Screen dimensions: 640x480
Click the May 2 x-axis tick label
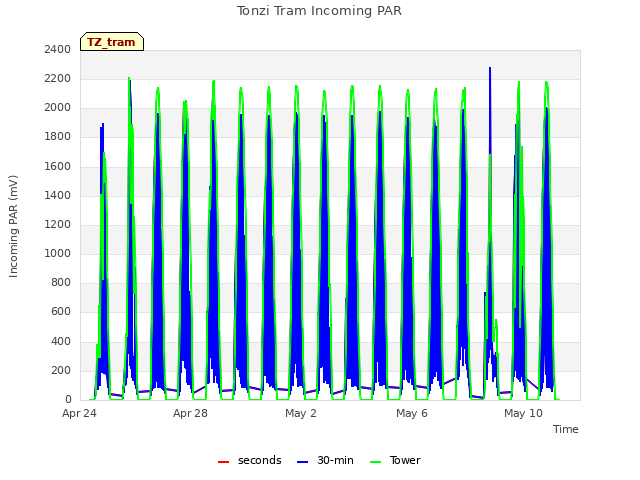(301, 413)
